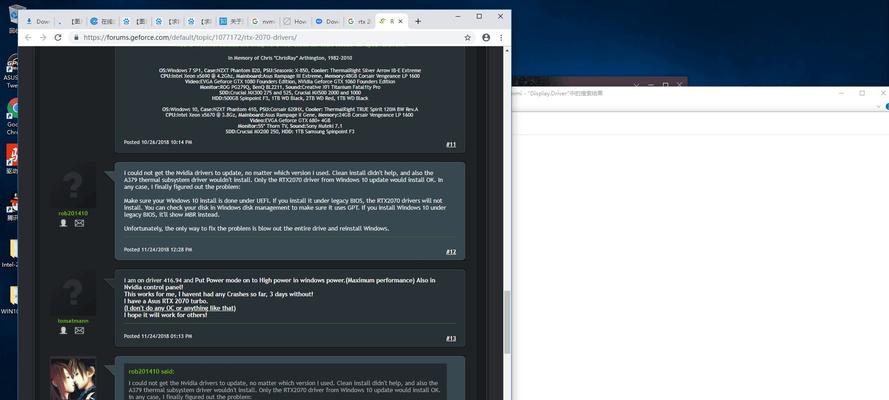
Task: Switch to the '关于' tab
Action: click(231, 22)
